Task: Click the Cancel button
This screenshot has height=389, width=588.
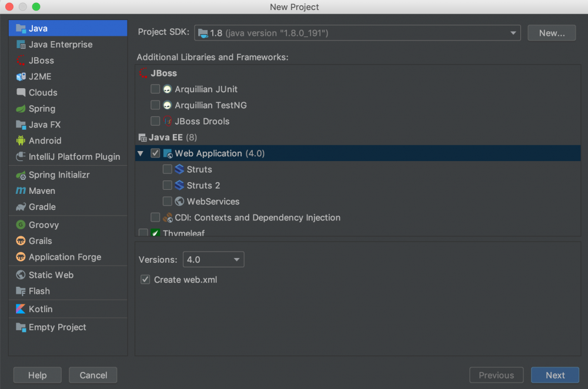Action: click(x=93, y=375)
